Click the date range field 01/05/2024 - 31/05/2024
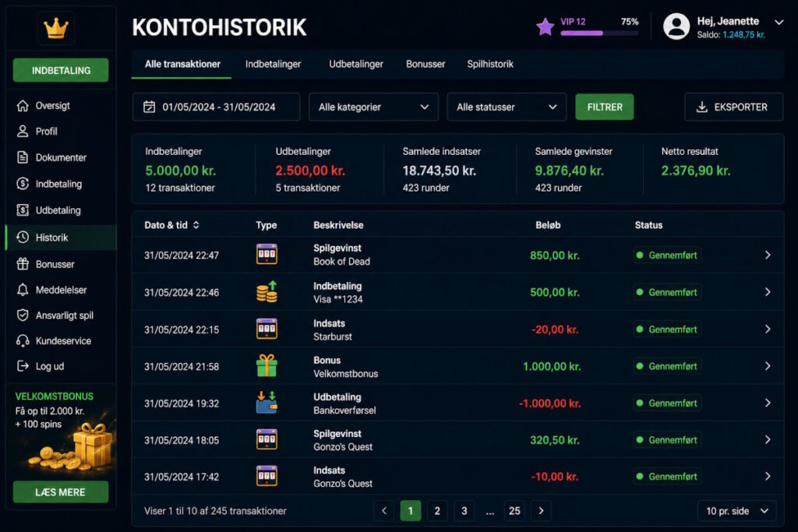The image size is (798, 532). pyautogui.click(x=217, y=107)
